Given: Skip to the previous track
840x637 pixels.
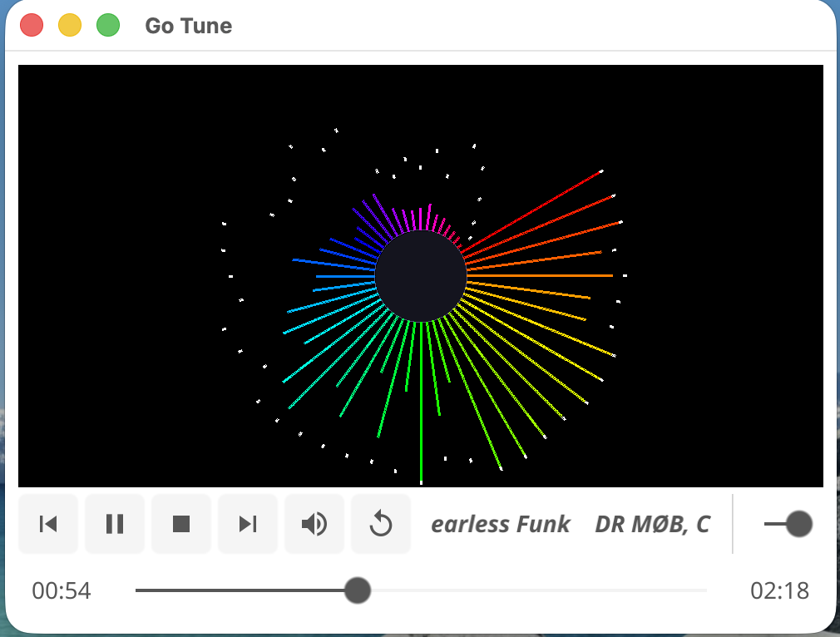Looking at the screenshot, I should [x=48, y=524].
